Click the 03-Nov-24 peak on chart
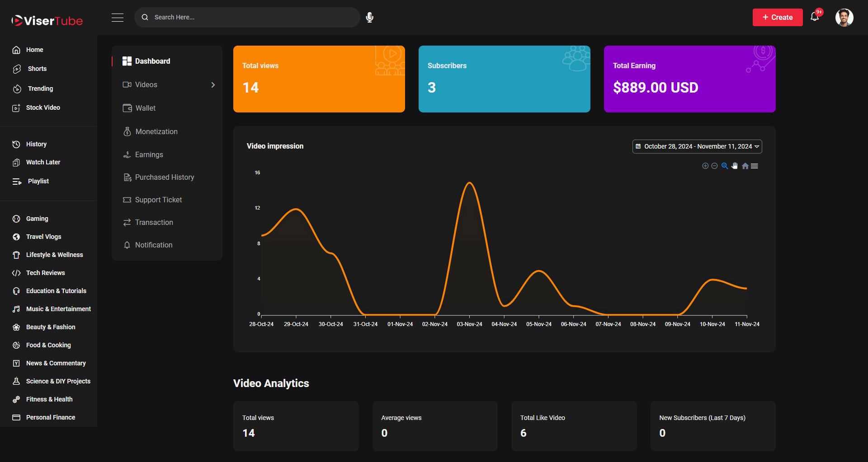Screen dimensions: 868x462 470,183
